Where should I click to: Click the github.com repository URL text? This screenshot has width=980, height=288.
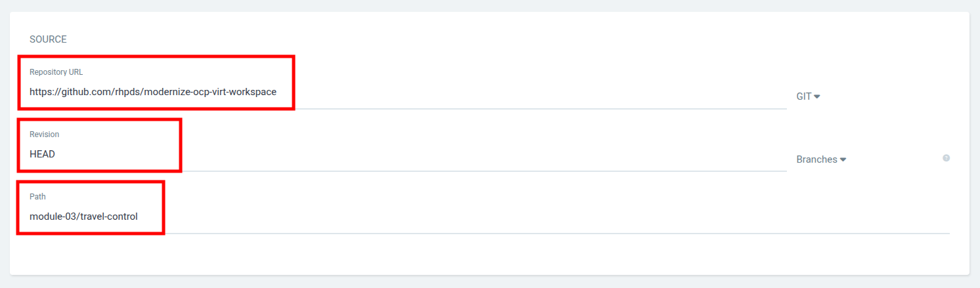pos(153,92)
